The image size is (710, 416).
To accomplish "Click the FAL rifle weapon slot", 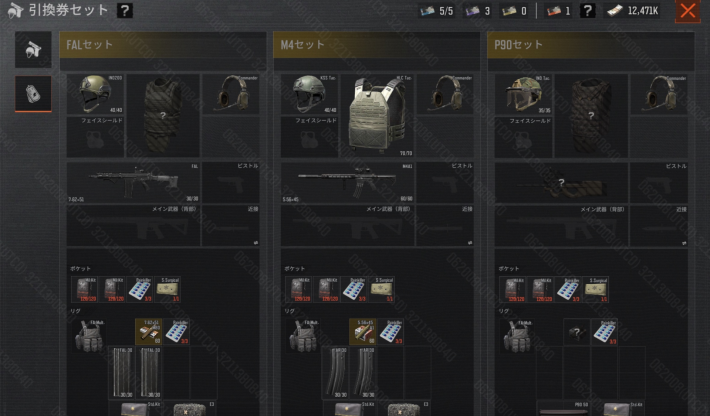I will pyautogui.click(x=133, y=182).
